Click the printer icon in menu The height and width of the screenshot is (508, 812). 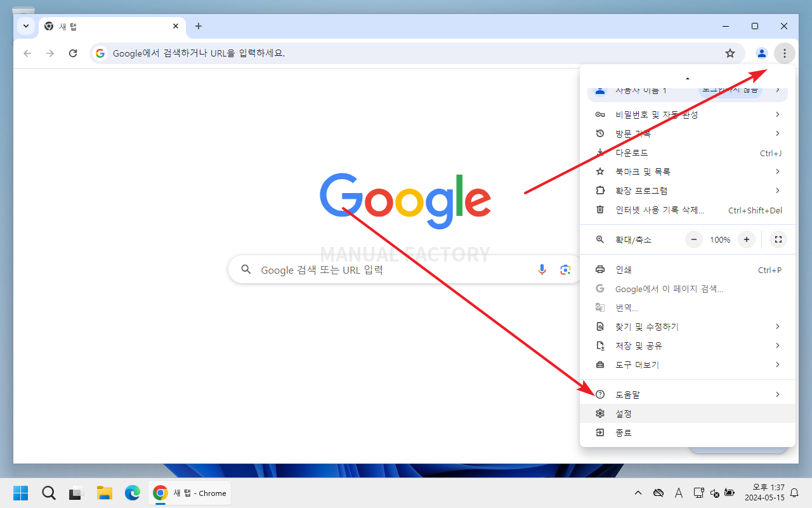pyautogui.click(x=600, y=270)
